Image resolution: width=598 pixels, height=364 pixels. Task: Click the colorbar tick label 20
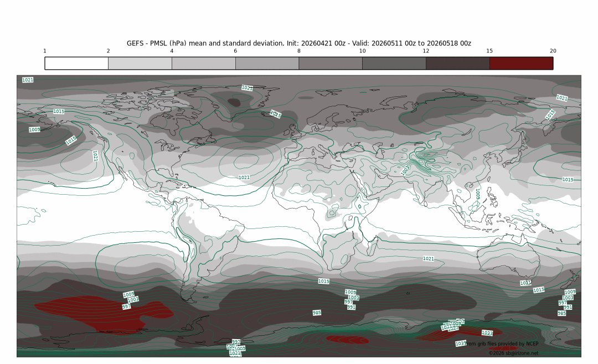pyautogui.click(x=553, y=51)
